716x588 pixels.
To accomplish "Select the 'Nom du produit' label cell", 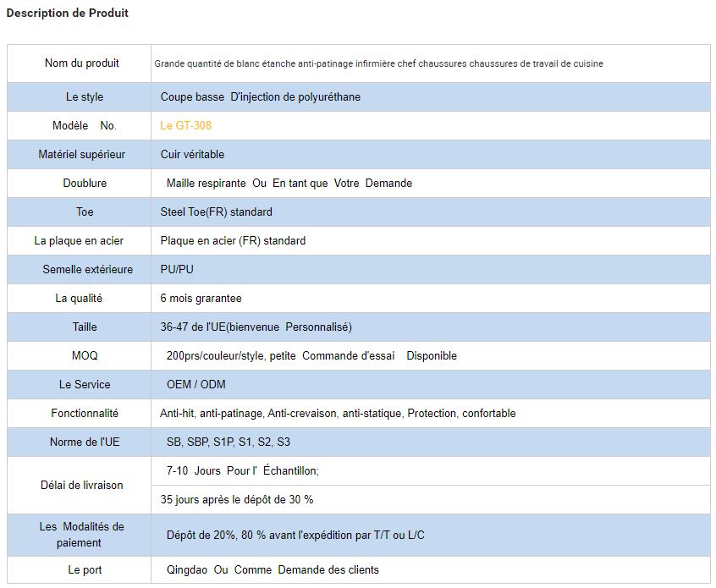I will tap(81, 63).
